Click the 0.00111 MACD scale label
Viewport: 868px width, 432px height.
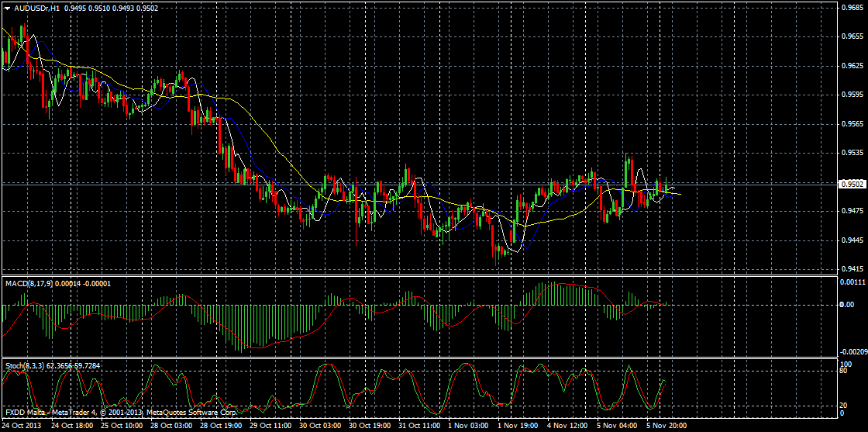click(853, 282)
